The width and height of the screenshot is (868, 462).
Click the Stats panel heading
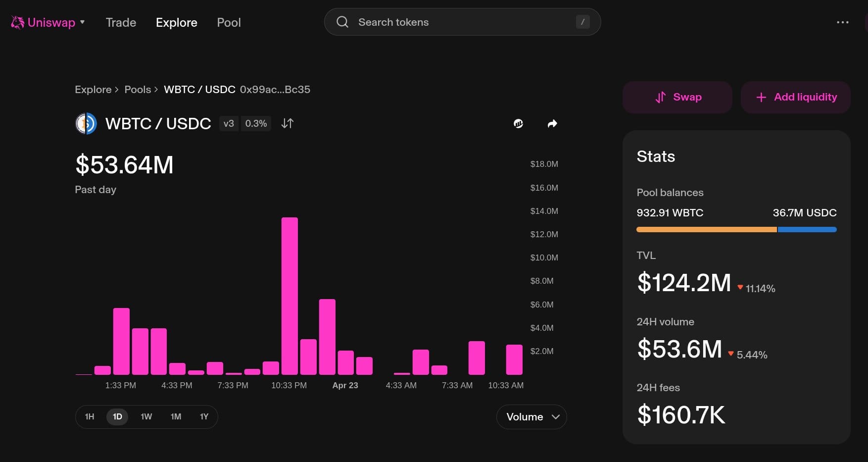pyautogui.click(x=656, y=156)
